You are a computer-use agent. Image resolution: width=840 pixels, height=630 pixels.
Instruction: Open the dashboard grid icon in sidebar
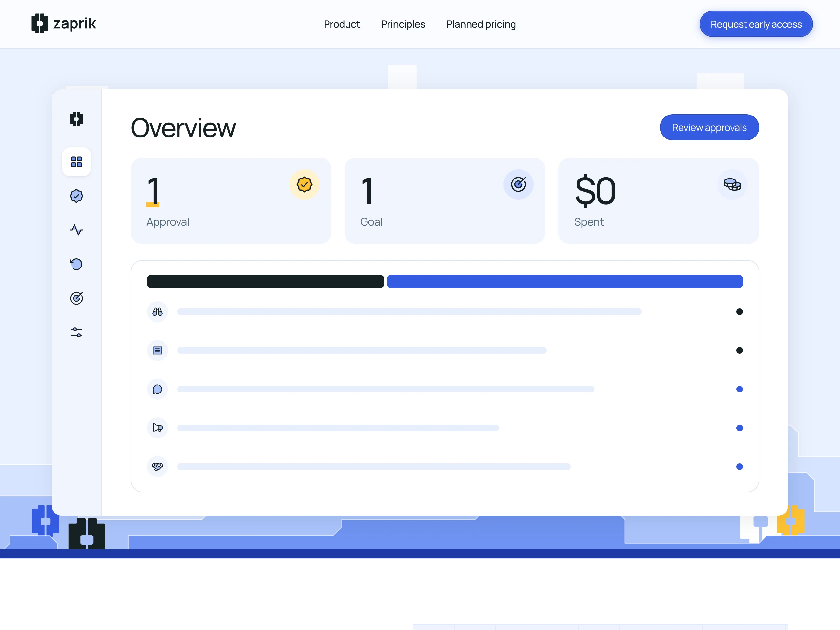coord(76,162)
